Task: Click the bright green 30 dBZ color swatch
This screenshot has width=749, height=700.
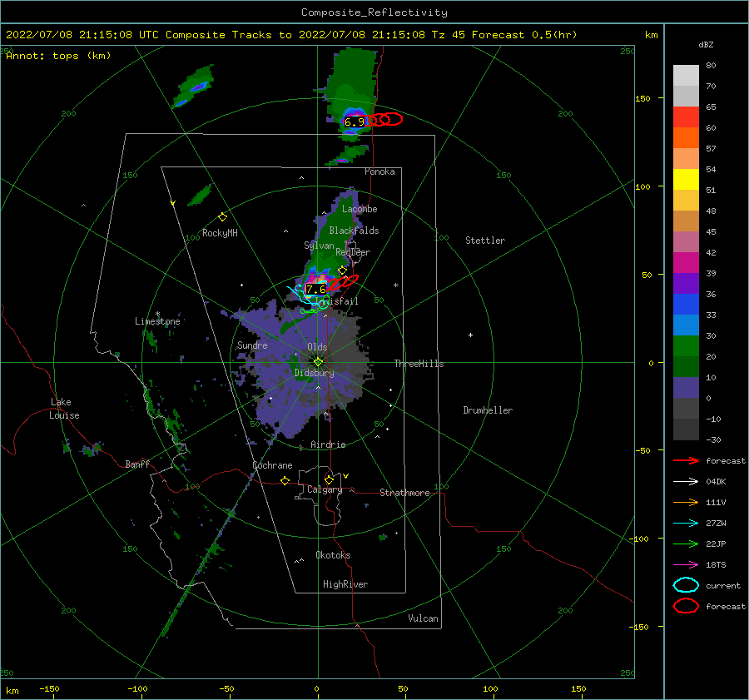Action: (686, 346)
